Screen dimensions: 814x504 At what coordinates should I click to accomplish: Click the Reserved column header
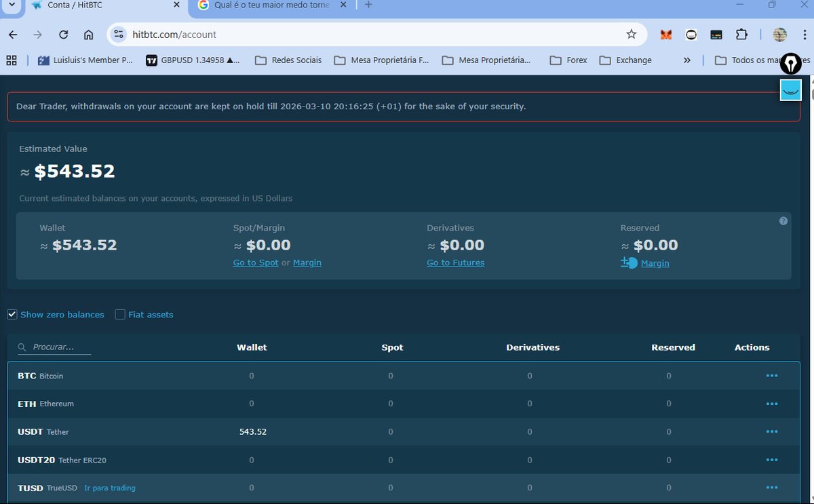674,347
